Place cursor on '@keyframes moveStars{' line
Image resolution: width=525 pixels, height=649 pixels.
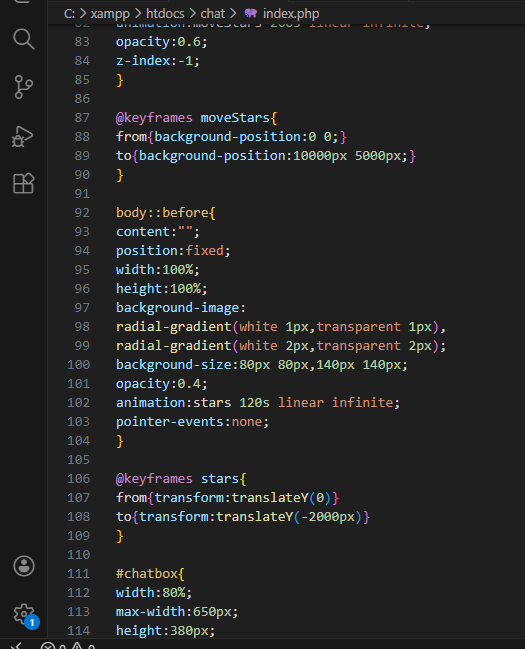(196, 118)
